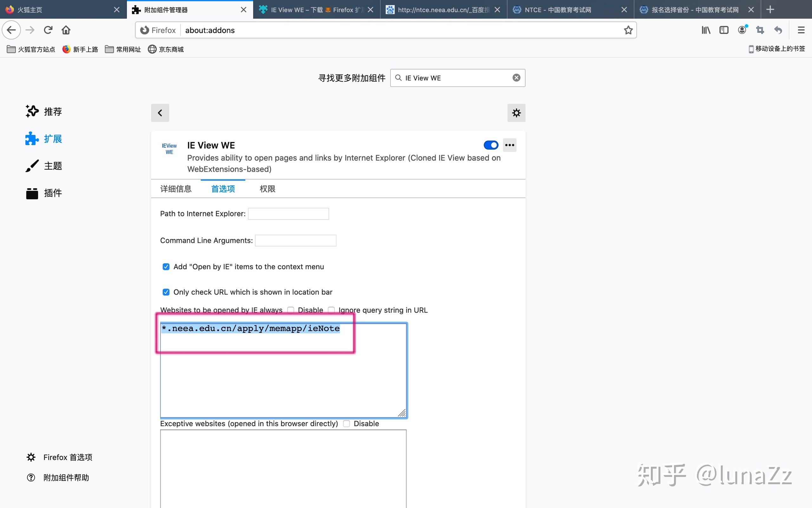Open 火狐官方站点 bookmark folder
The width and height of the screenshot is (812, 508).
click(31, 50)
